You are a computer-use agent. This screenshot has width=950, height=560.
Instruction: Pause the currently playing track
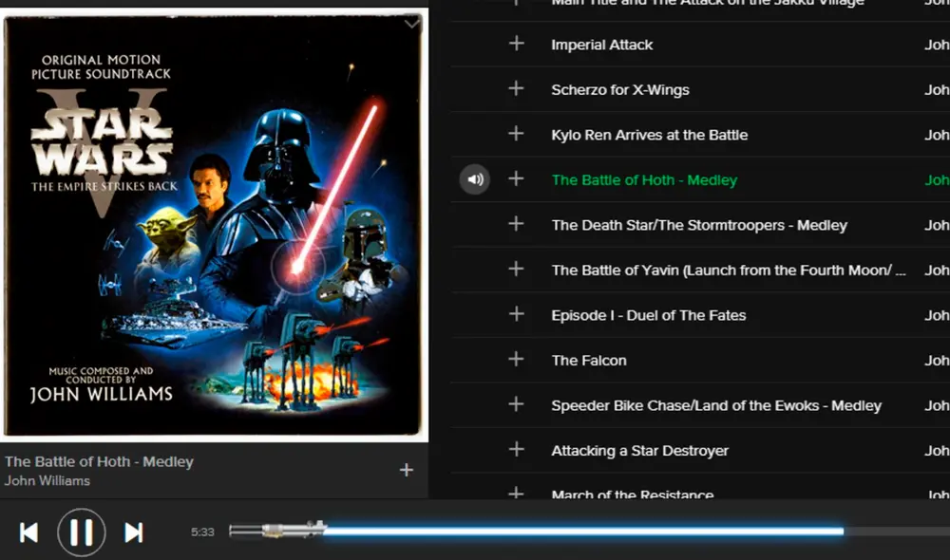(81, 532)
